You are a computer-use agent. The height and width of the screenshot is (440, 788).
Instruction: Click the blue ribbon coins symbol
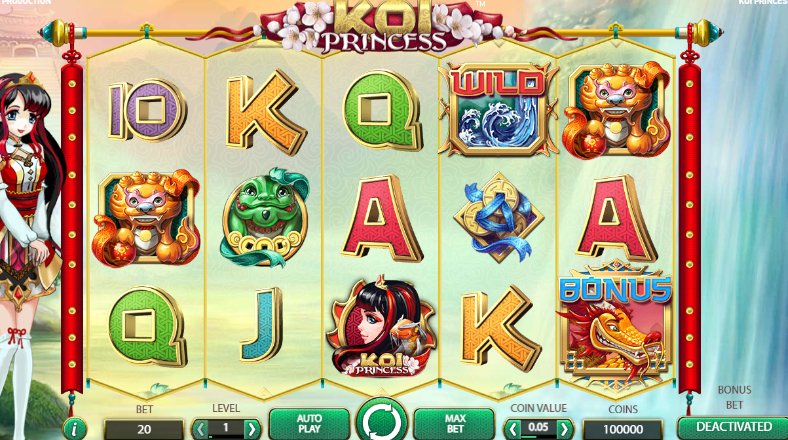[499, 217]
